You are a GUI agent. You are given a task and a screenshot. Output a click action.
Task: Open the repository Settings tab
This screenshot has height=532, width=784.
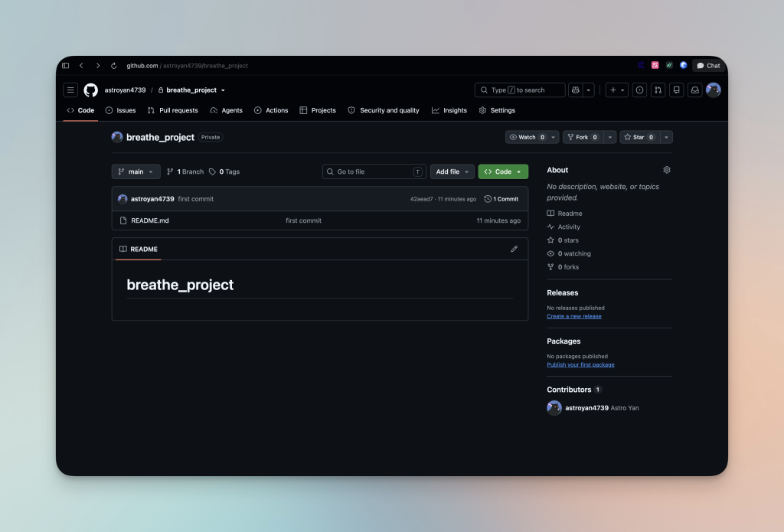click(497, 110)
